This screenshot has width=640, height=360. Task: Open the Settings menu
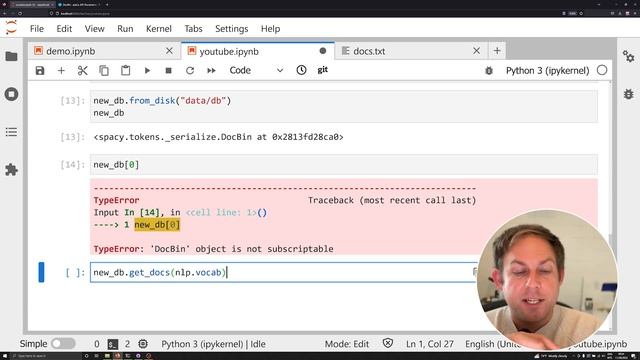[x=231, y=29]
